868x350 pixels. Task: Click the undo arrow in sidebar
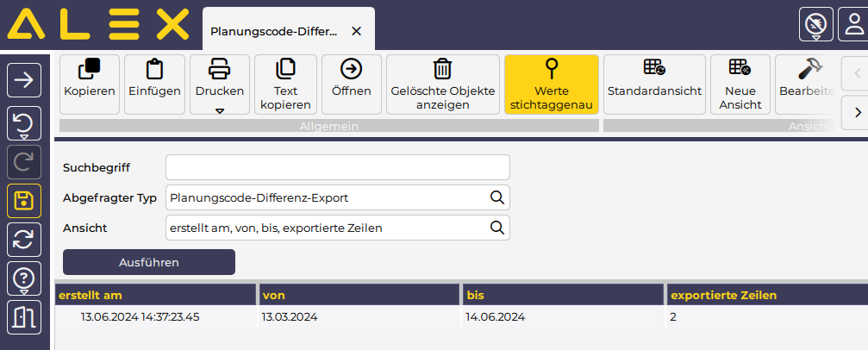pyautogui.click(x=24, y=122)
